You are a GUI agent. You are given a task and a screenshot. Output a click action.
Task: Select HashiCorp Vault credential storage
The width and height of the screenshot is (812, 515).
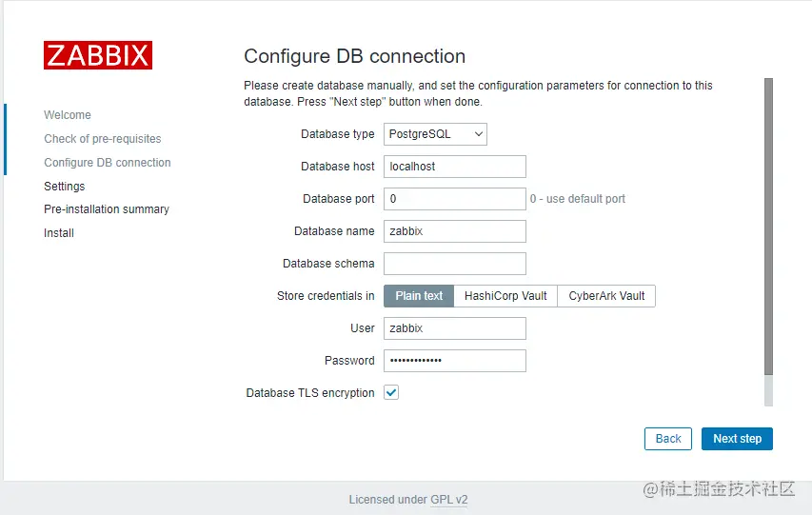point(505,296)
